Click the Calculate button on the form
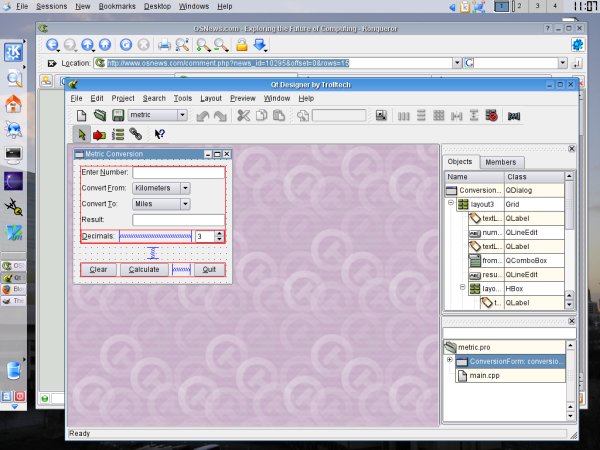The image size is (600, 450). tap(144, 269)
